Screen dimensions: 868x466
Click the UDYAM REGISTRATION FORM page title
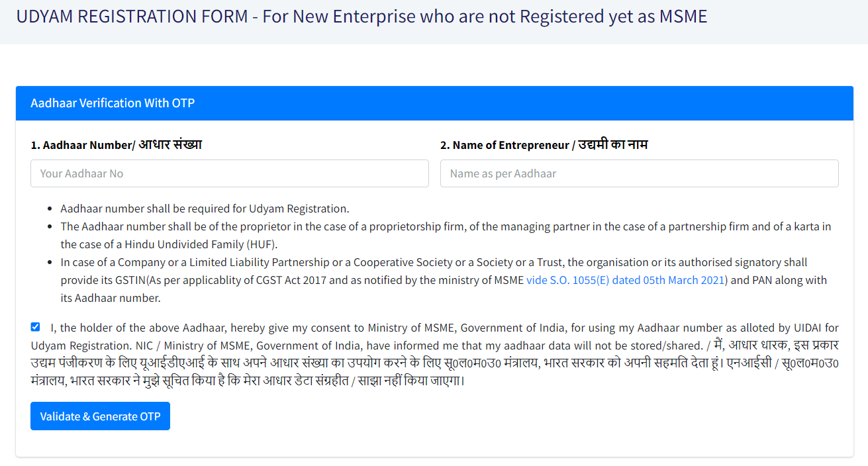363,16
